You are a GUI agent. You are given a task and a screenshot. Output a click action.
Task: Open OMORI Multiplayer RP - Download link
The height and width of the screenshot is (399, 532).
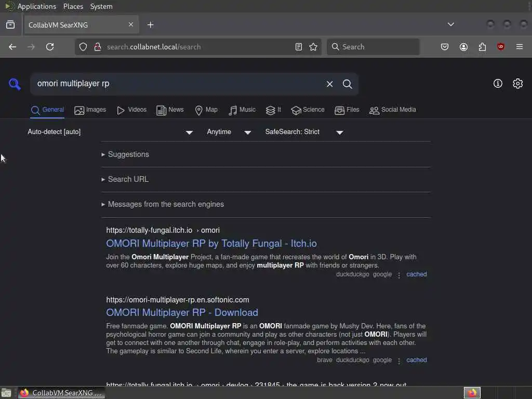182,312
